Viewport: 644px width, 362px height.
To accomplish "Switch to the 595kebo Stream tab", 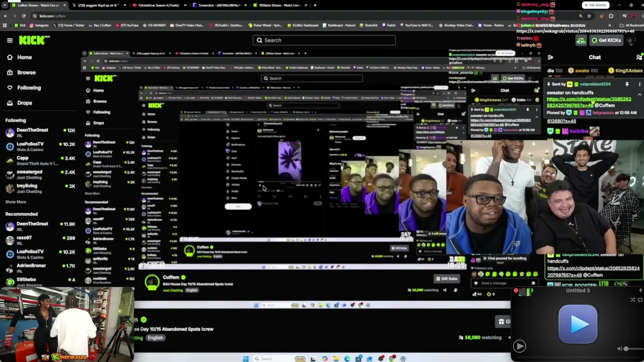I will [x=279, y=5].
